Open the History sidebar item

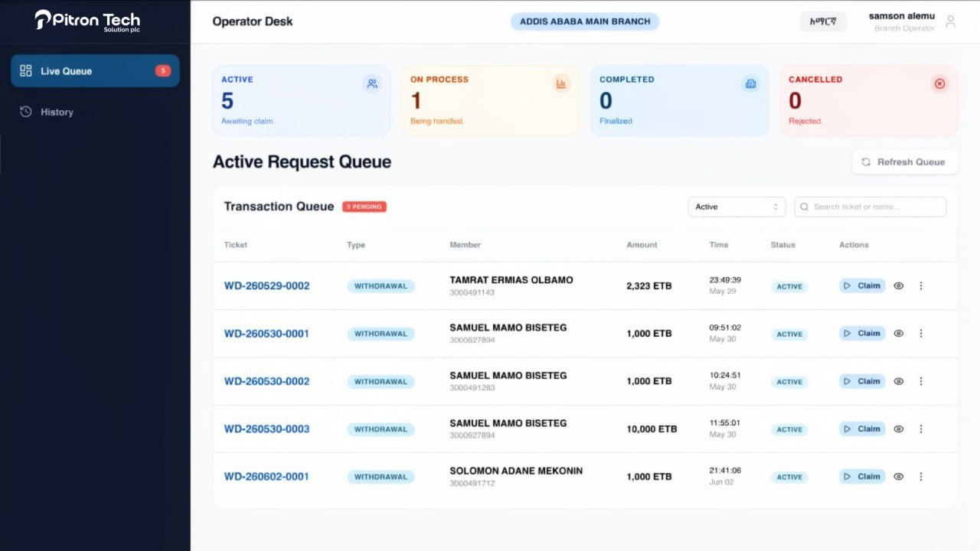(x=95, y=112)
